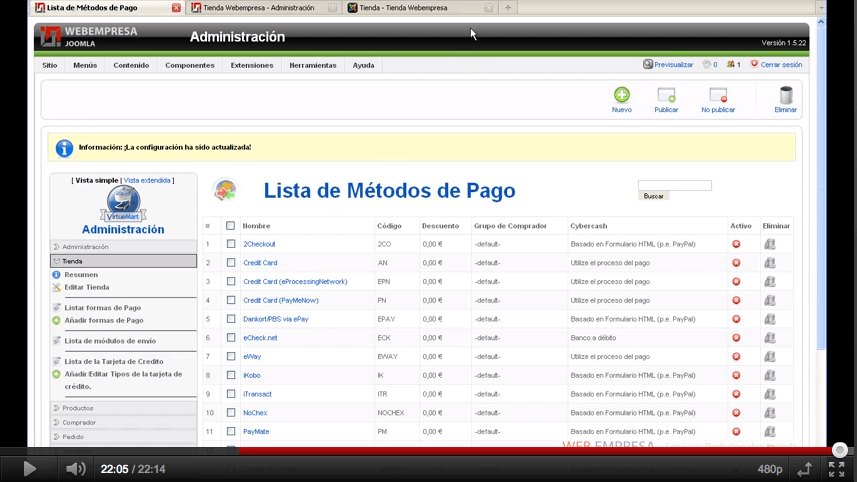The width and height of the screenshot is (857, 482).
Task: Check the select-all checkbox in header
Action: (x=231, y=226)
